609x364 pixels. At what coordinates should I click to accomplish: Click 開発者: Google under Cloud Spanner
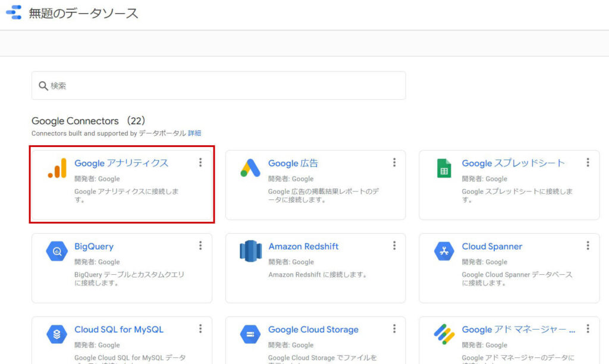[484, 262]
